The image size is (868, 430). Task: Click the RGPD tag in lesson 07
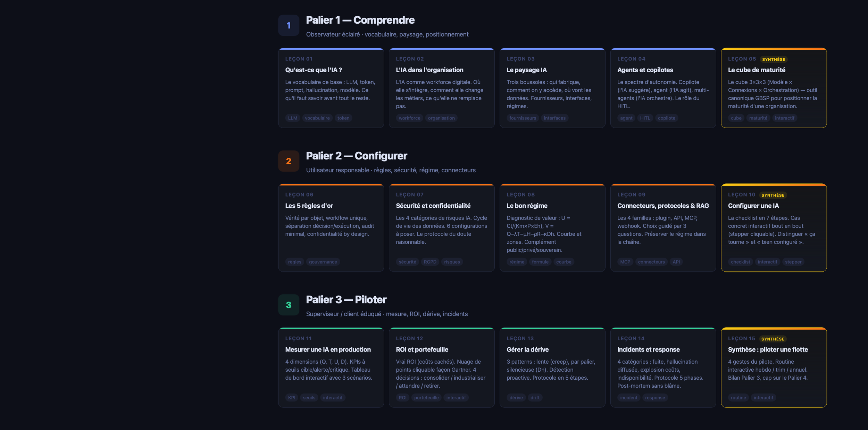click(430, 262)
